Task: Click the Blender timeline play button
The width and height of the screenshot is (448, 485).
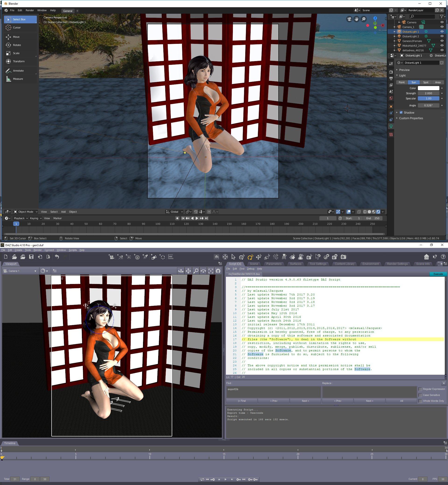Action: coord(197,218)
